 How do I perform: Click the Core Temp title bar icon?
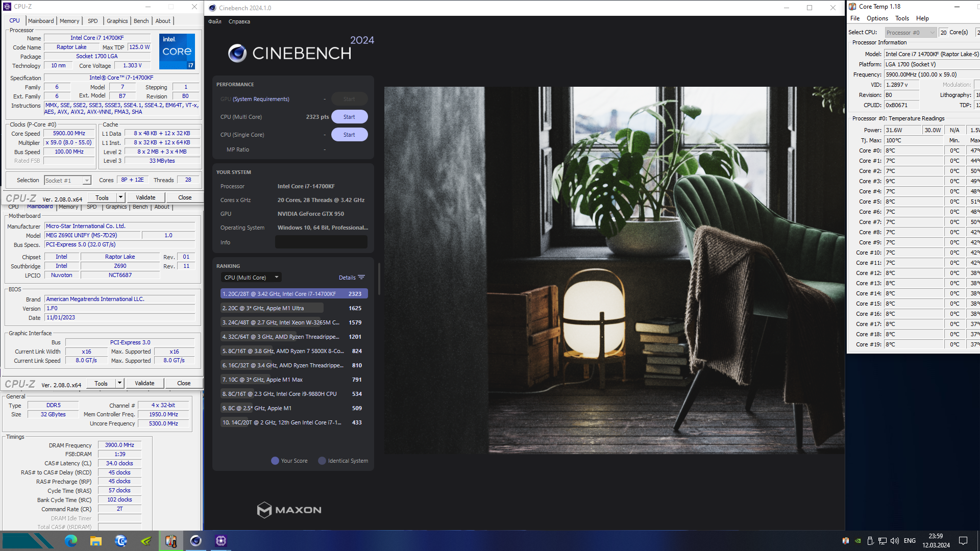coord(852,7)
